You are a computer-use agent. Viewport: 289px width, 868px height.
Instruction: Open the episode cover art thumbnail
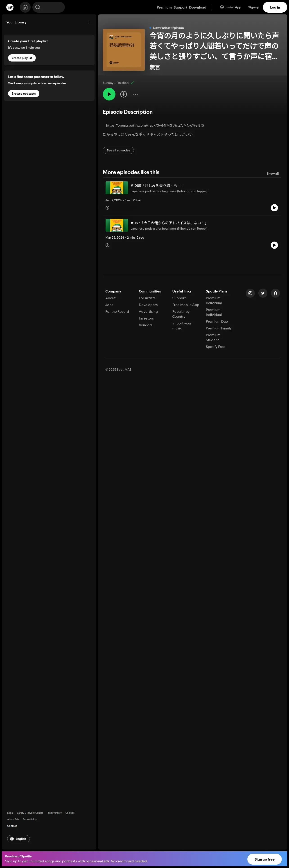[124, 50]
